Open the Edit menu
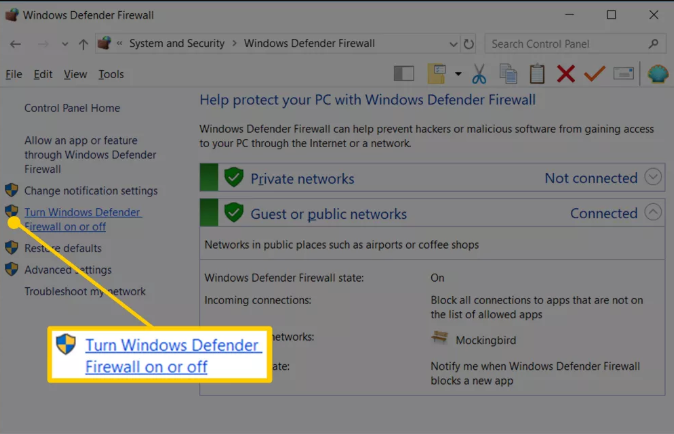This screenshot has width=674, height=434. [43, 74]
